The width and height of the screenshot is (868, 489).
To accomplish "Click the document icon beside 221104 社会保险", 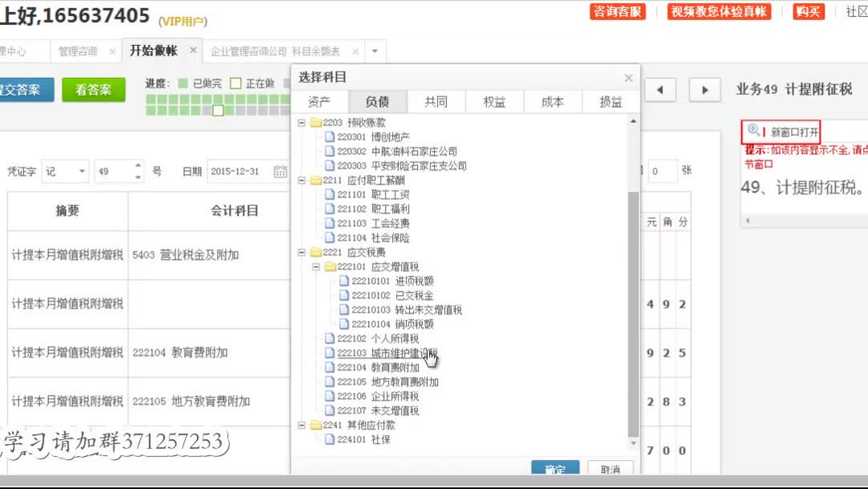I will pos(330,237).
